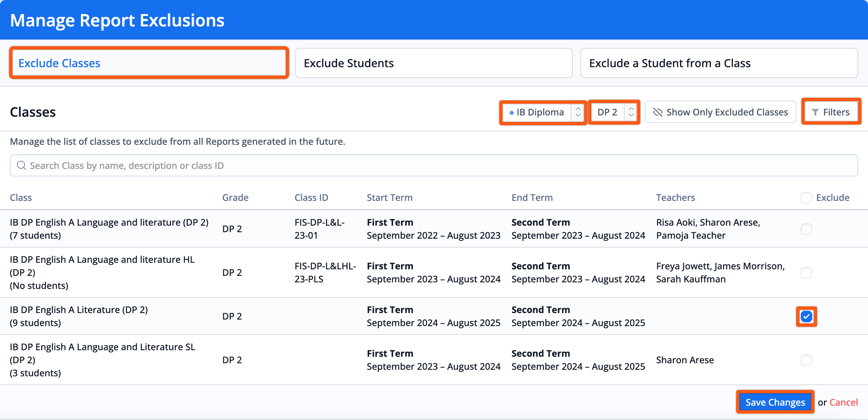The height and width of the screenshot is (420, 868).
Task: Toggle the Exclude all checkbox in header
Action: [x=806, y=198]
